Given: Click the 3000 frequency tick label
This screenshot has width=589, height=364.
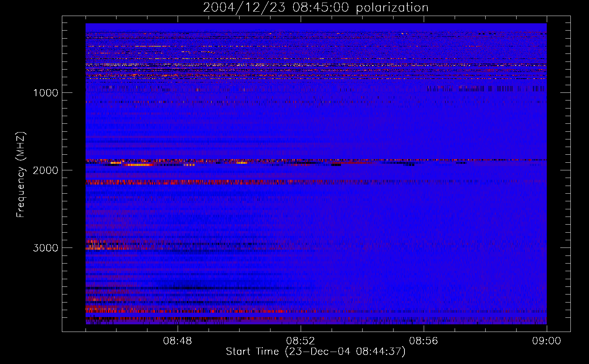Looking at the screenshot, I should (x=46, y=248).
